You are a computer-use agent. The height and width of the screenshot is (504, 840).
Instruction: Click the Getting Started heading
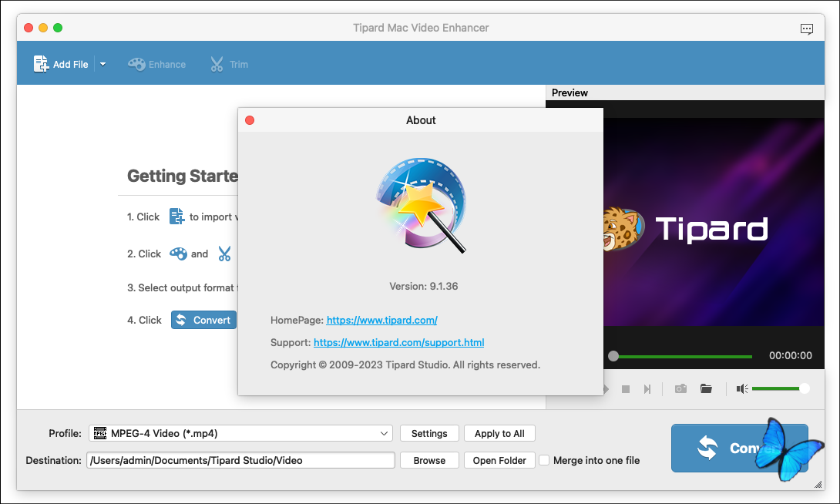[x=182, y=176]
